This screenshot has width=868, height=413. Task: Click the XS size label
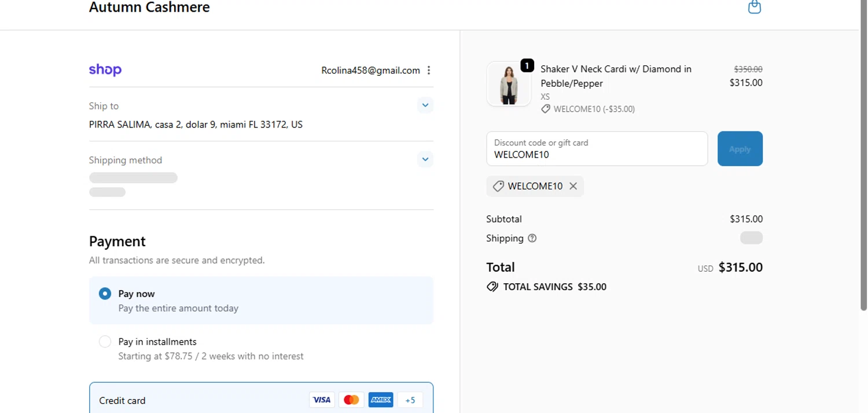pyautogui.click(x=545, y=97)
